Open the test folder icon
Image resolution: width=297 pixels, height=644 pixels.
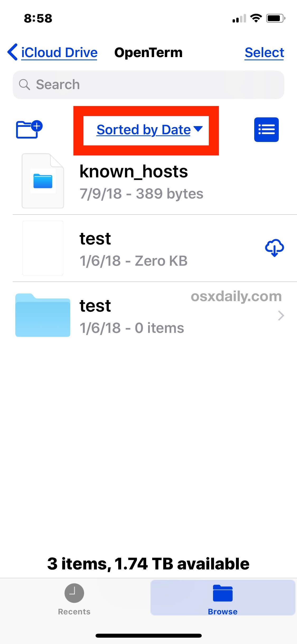[x=43, y=315]
